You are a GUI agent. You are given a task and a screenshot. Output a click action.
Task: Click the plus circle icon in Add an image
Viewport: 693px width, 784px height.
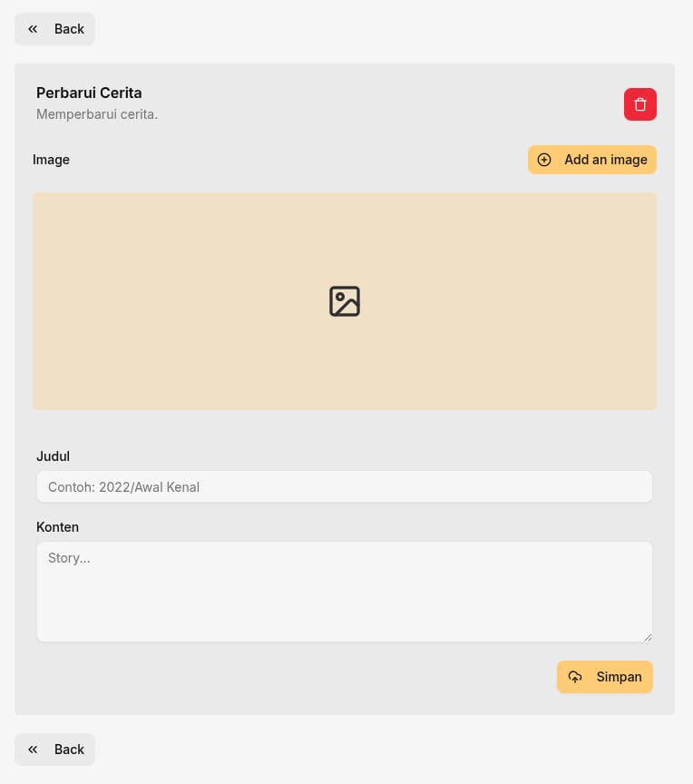(x=544, y=160)
